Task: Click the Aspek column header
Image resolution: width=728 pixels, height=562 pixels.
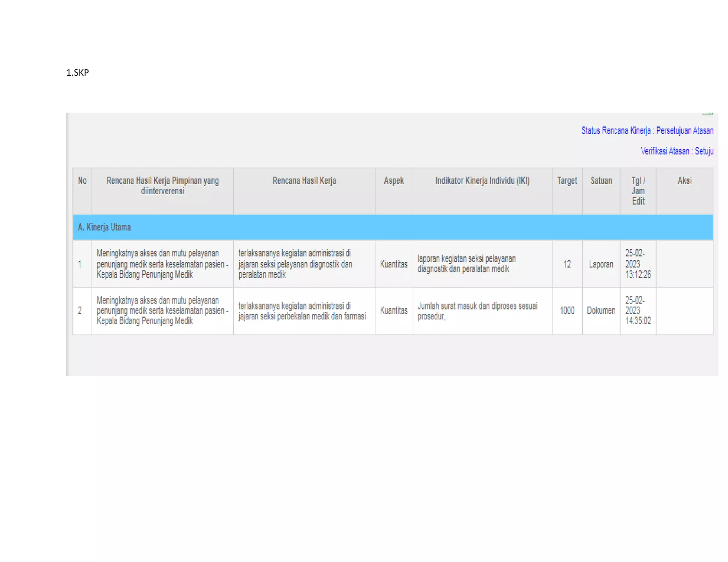Action: pyautogui.click(x=394, y=181)
